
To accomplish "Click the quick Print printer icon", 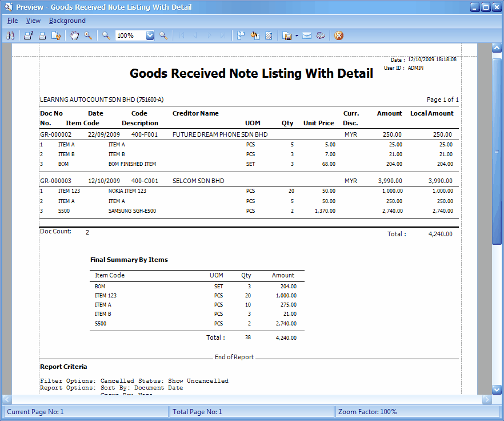I will tap(42, 35).
